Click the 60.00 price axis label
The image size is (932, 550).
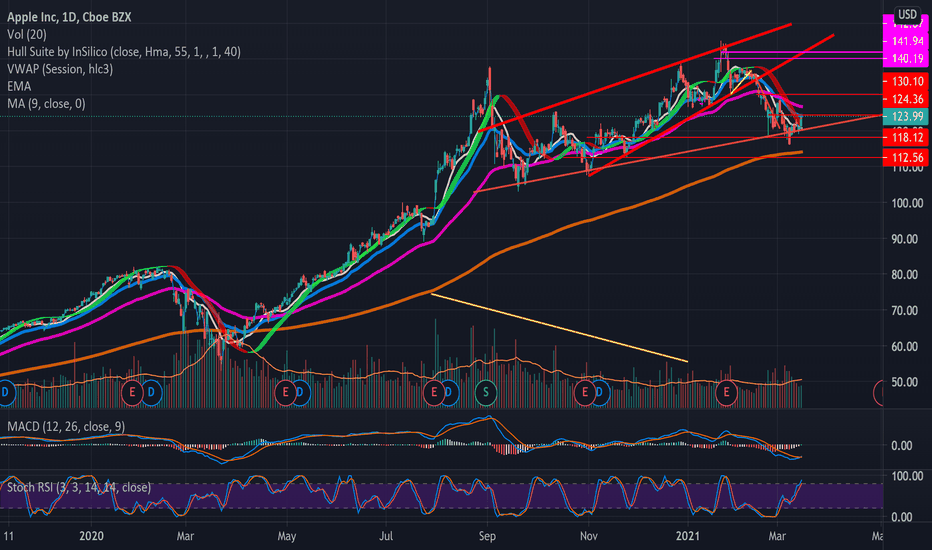pos(907,346)
